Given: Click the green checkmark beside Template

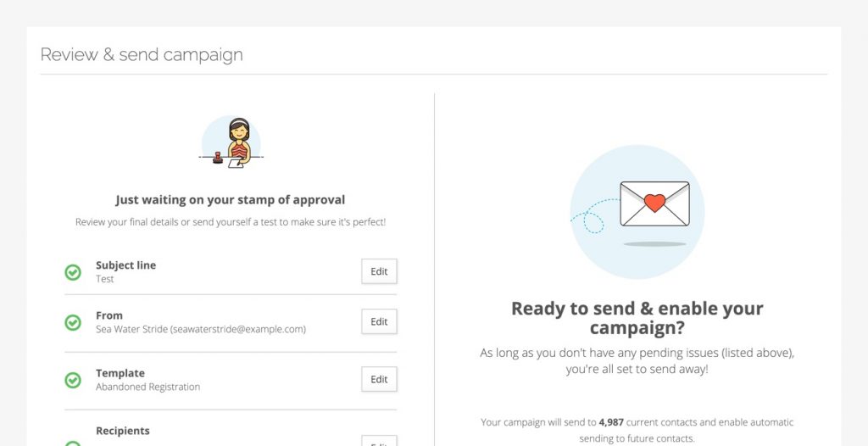Looking at the screenshot, I should click(73, 380).
